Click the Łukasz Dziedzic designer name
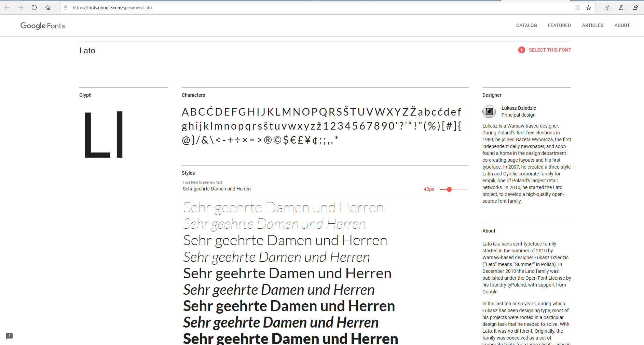644x345 pixels. click(x=519, y=108)
